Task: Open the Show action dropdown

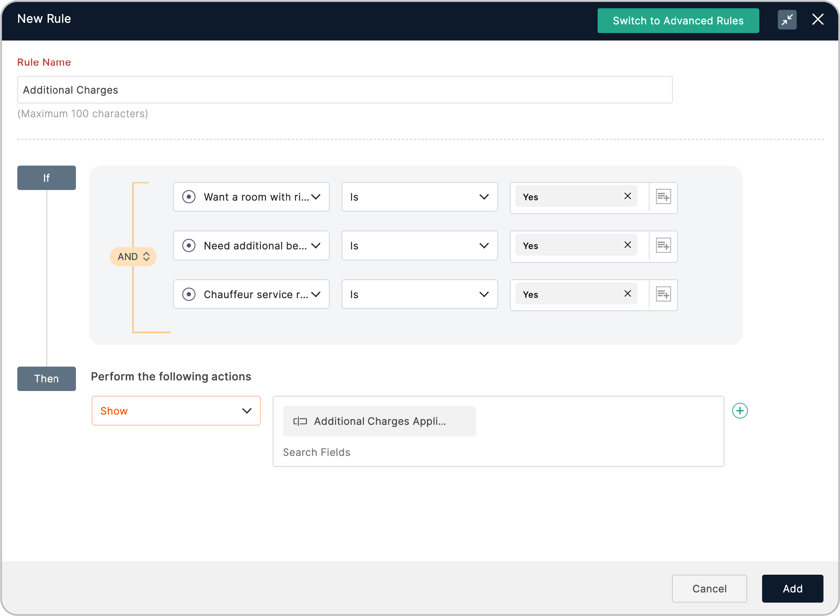Action: (176, 411)
